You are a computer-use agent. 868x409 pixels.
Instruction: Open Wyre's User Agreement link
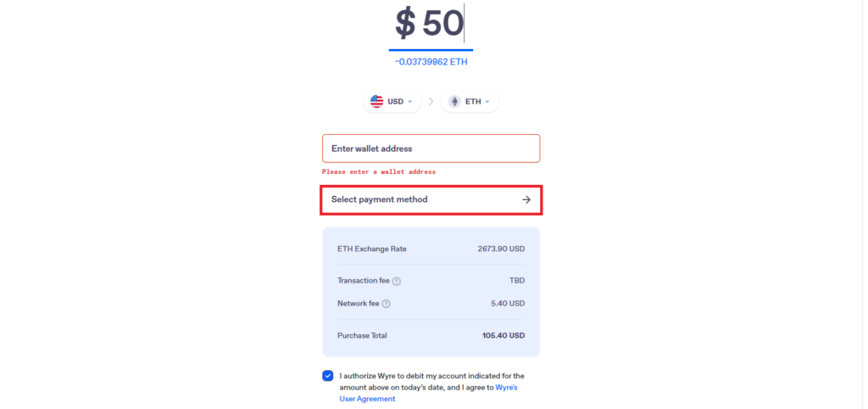(x=428, y=393)
